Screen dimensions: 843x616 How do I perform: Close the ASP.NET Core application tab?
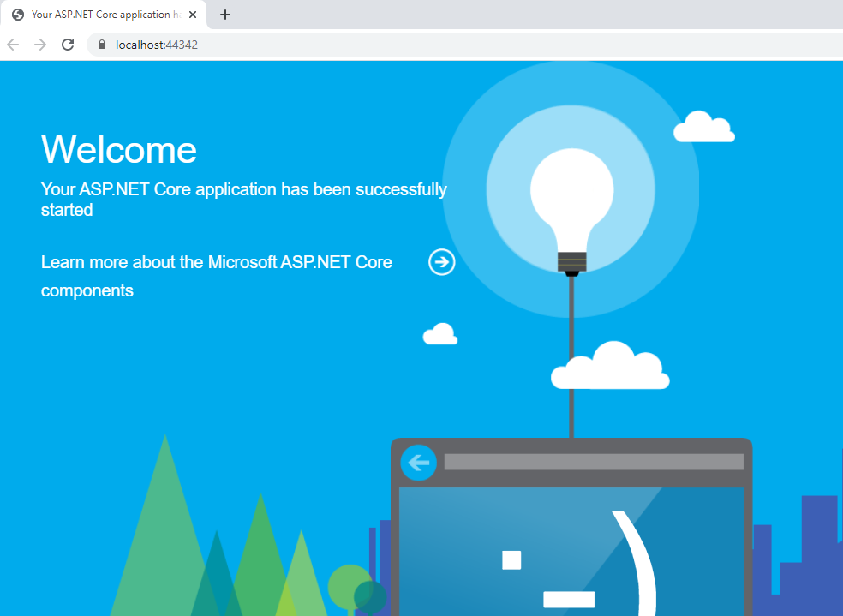tap(193, 14)
